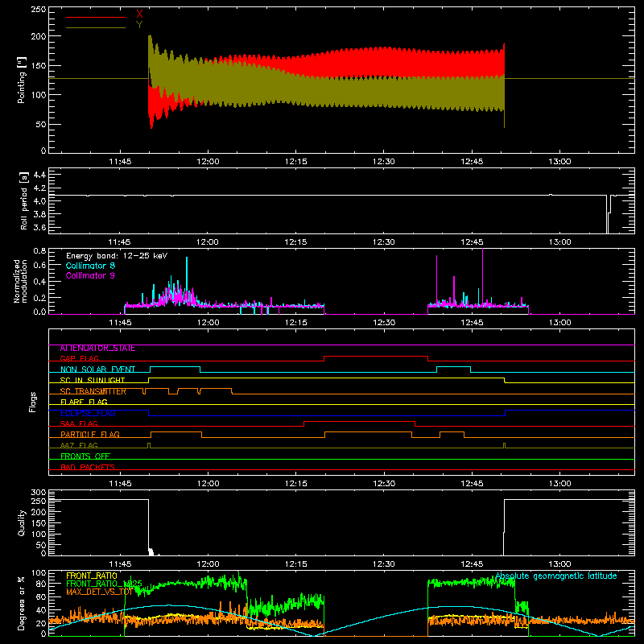Screen dimensions: 644x644
Task: Click the SC_IN_SUNLIGHT flag label
Action: tap(93, 380)
